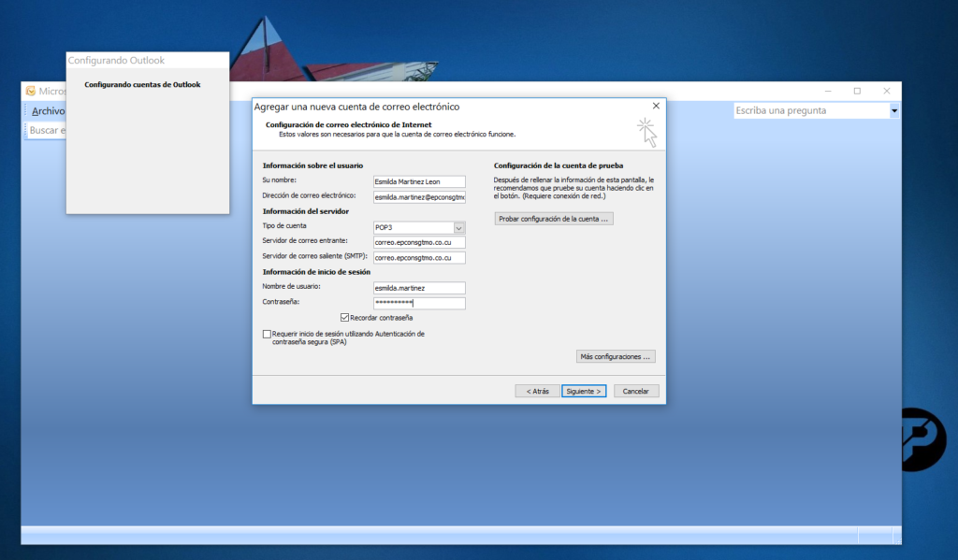
Task: Close the add email account dialog
Action: pyautogui.click(x=655, y=107)
